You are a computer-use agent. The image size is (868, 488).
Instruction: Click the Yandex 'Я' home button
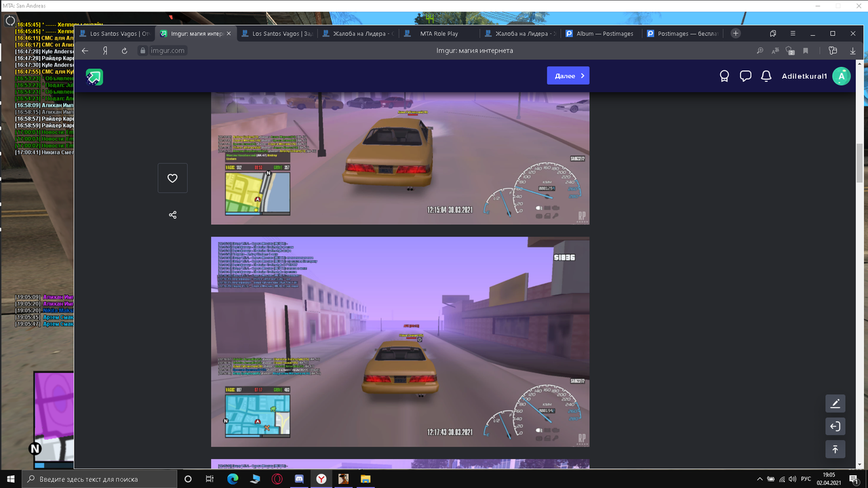105,51
